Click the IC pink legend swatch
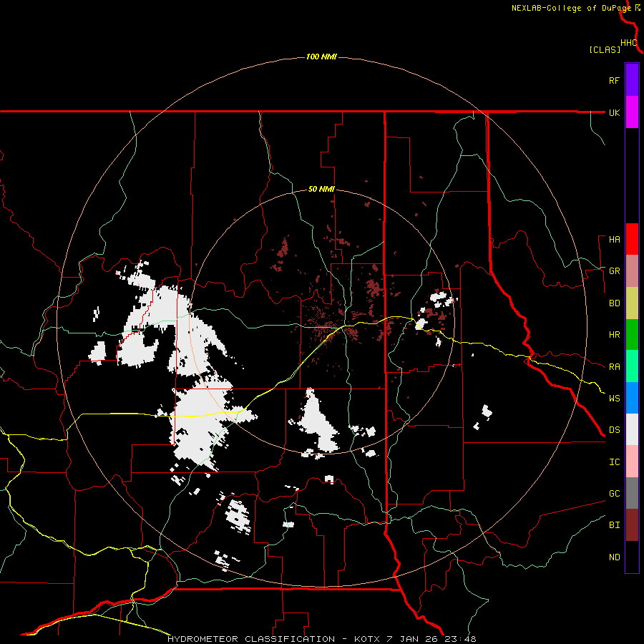644x644 pixels. point(632,462)
